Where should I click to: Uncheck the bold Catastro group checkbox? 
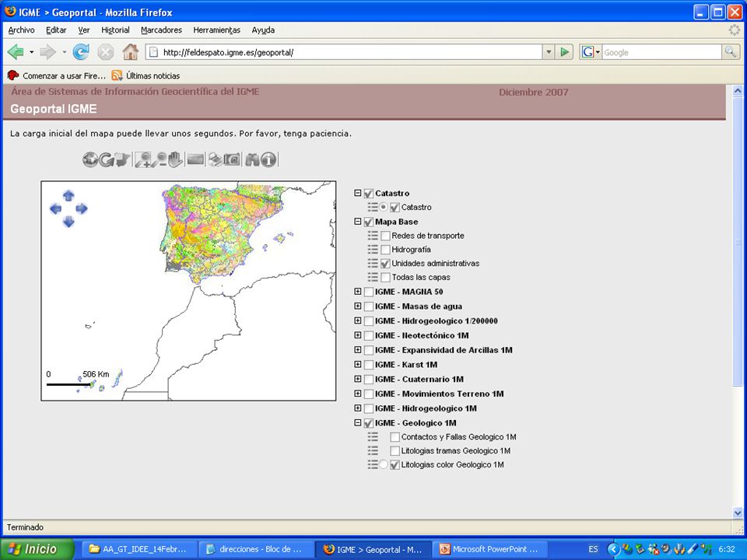tap(368, 194)
